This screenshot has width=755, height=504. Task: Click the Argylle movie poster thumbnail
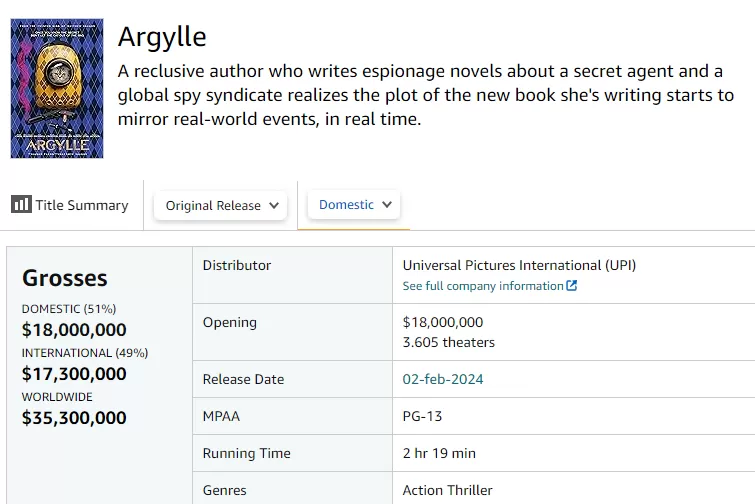57,89
